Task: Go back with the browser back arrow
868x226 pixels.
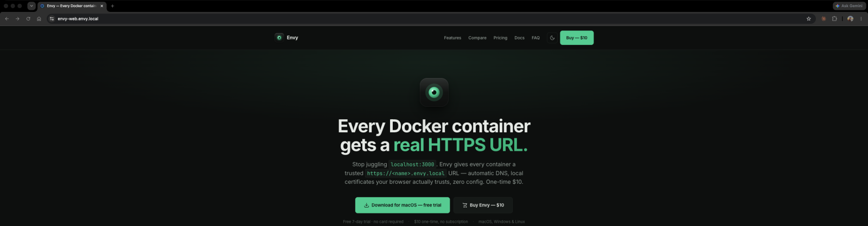Action: click(x=7, y=18)
